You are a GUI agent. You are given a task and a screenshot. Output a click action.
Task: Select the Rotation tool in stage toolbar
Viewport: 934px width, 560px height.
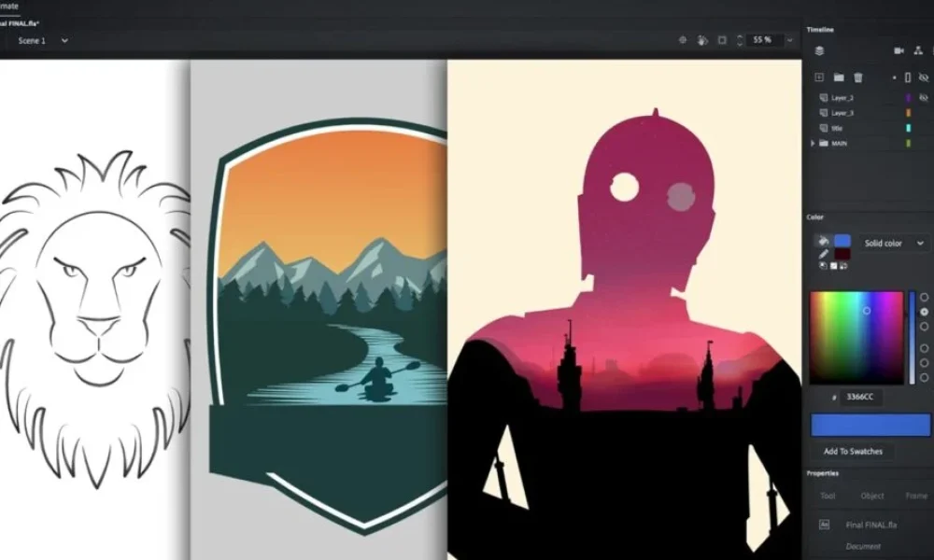(703, 40)
